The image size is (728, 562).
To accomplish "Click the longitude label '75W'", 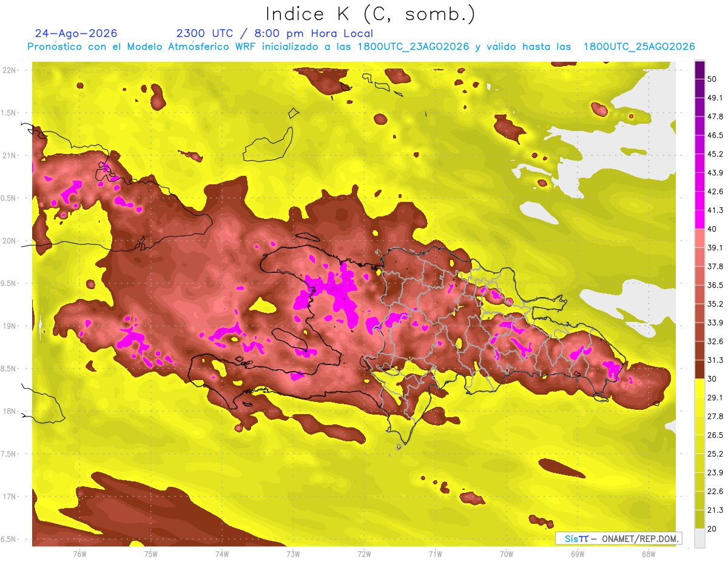I will (151, 554).
